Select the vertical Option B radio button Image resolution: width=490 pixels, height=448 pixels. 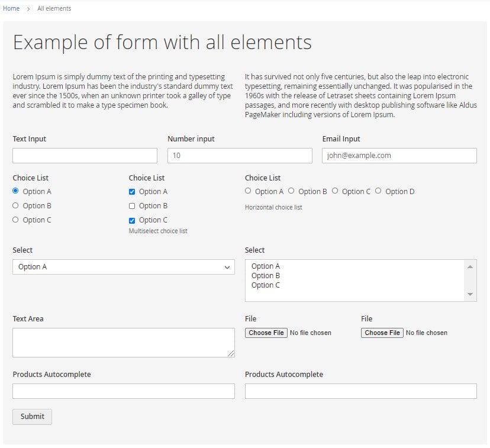click(x=15, y=205)
